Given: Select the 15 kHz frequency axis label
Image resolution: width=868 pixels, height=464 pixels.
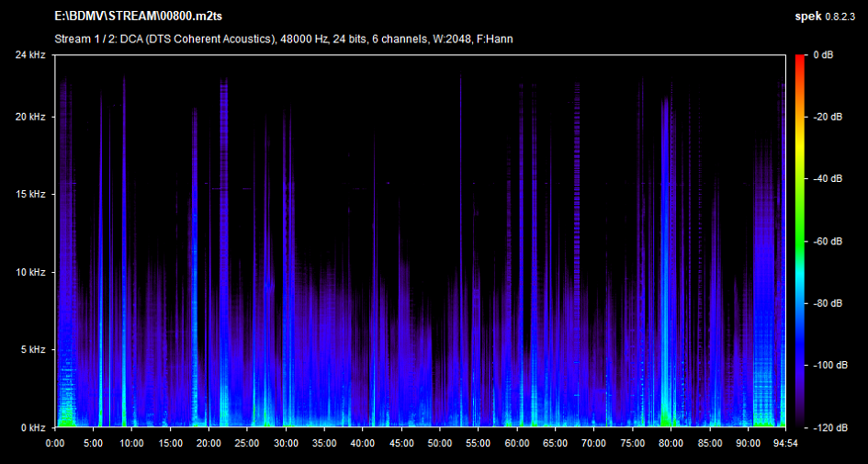Looking at the screenshot, I should point(30,195).
